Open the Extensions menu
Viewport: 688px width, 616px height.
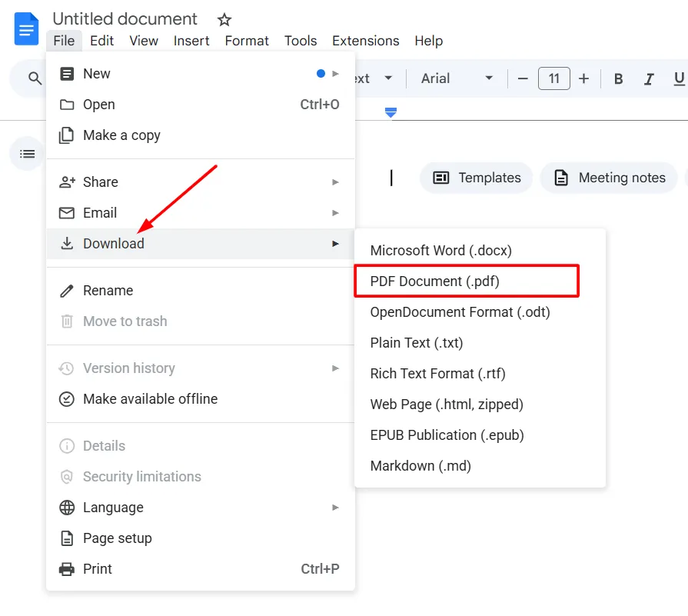365,41
